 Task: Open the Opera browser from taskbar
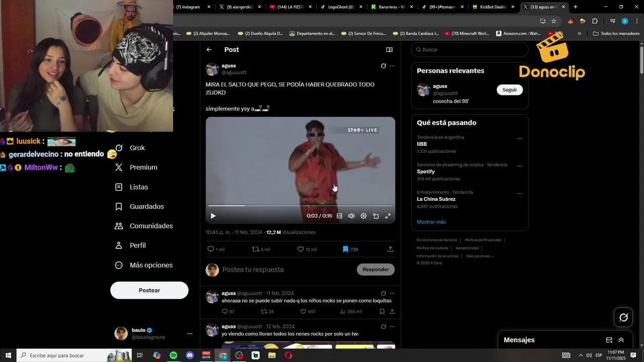coord(288,355)
